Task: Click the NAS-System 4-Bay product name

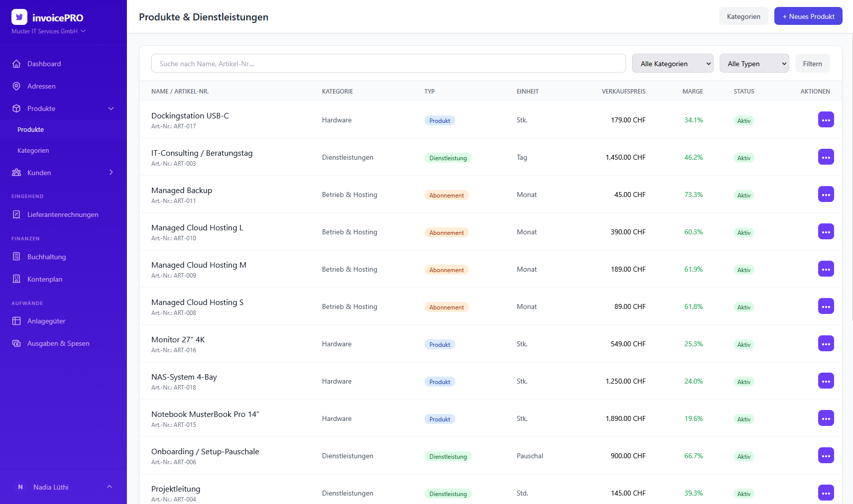Action: (x=184, y=377)
